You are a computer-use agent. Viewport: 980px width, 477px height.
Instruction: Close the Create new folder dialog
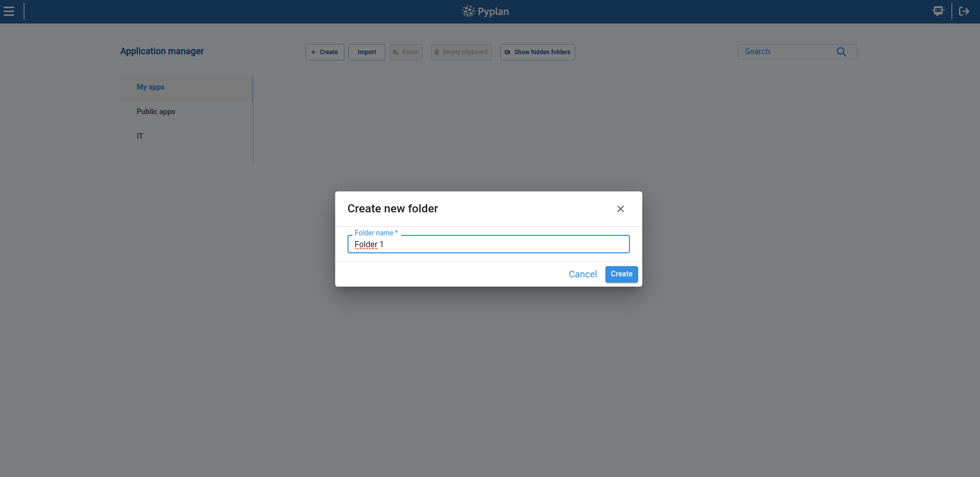620,209
